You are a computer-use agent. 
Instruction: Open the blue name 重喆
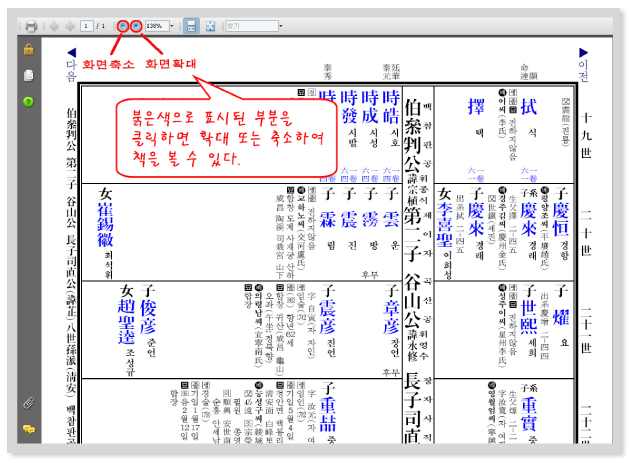[328, 414]
